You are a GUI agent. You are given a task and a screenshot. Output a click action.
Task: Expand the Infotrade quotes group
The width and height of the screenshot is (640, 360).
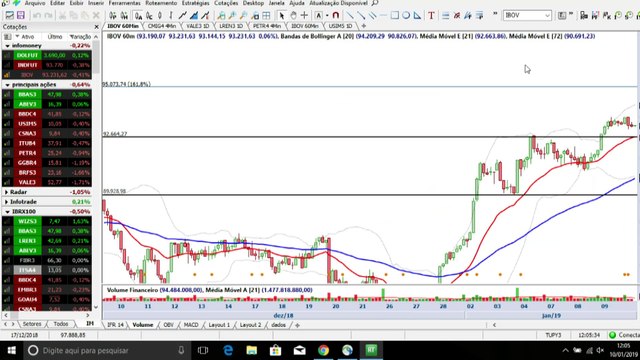point(7,202)
